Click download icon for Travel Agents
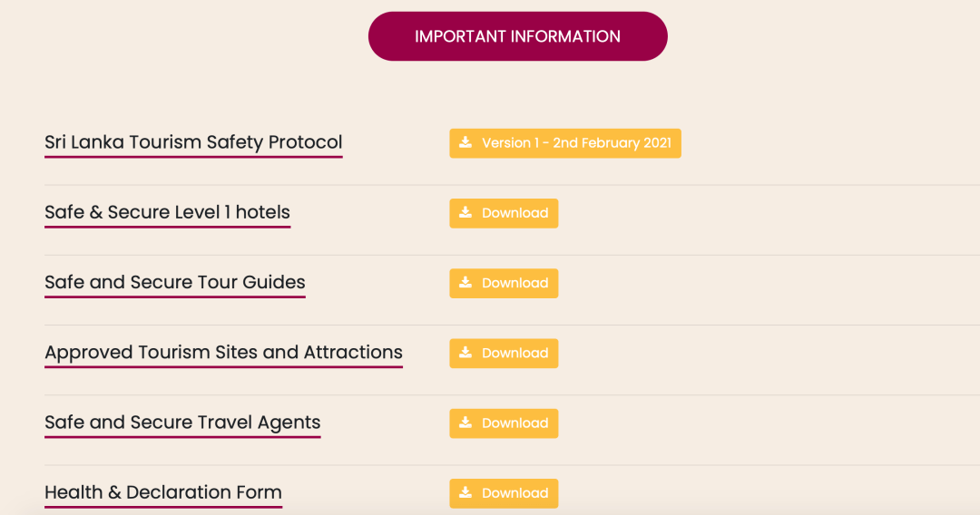This screenshot has height=515, width=980. [465, 422]
